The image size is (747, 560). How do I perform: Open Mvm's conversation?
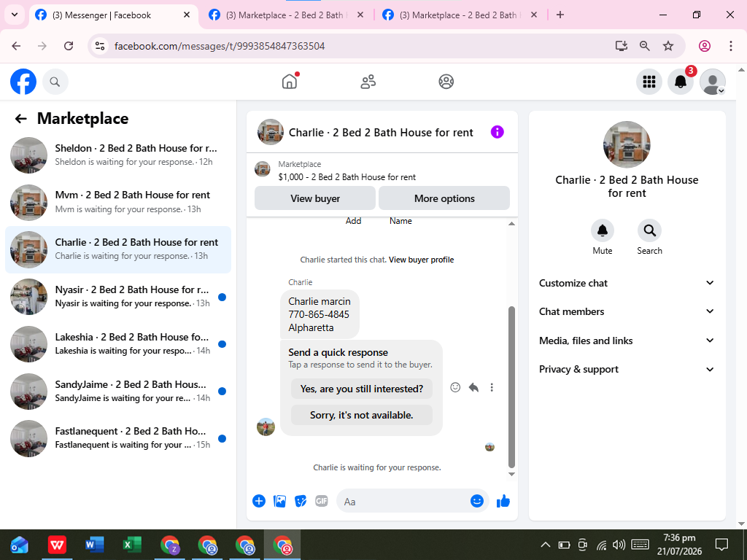point(117,202)
